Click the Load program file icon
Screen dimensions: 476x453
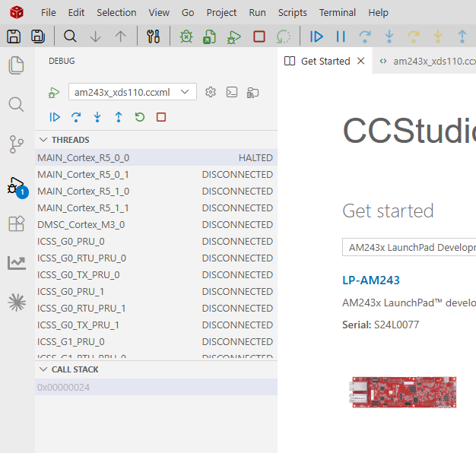209,36
